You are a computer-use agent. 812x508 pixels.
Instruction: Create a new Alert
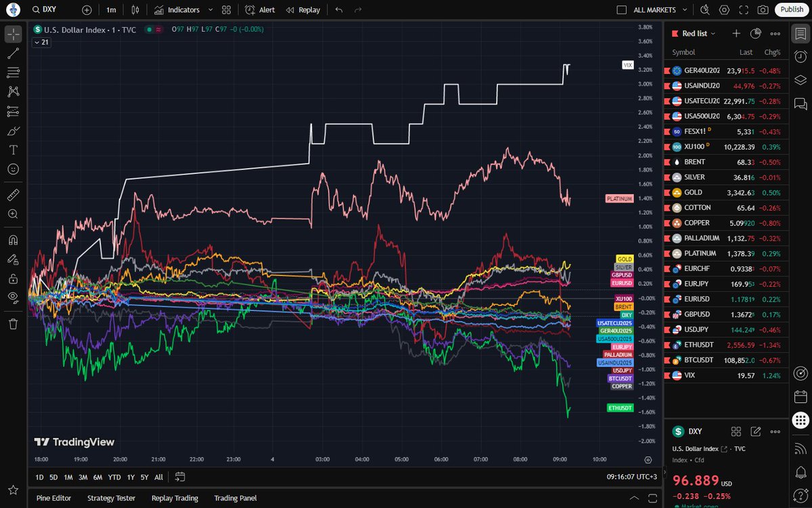pos(260,10)
